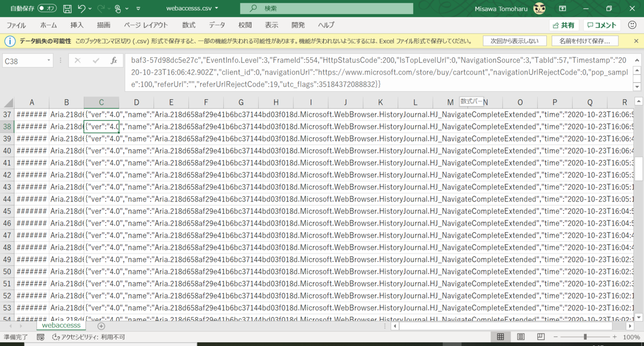
Task: Click the Macro Recording status bar icon
Action: click(40, 337)
